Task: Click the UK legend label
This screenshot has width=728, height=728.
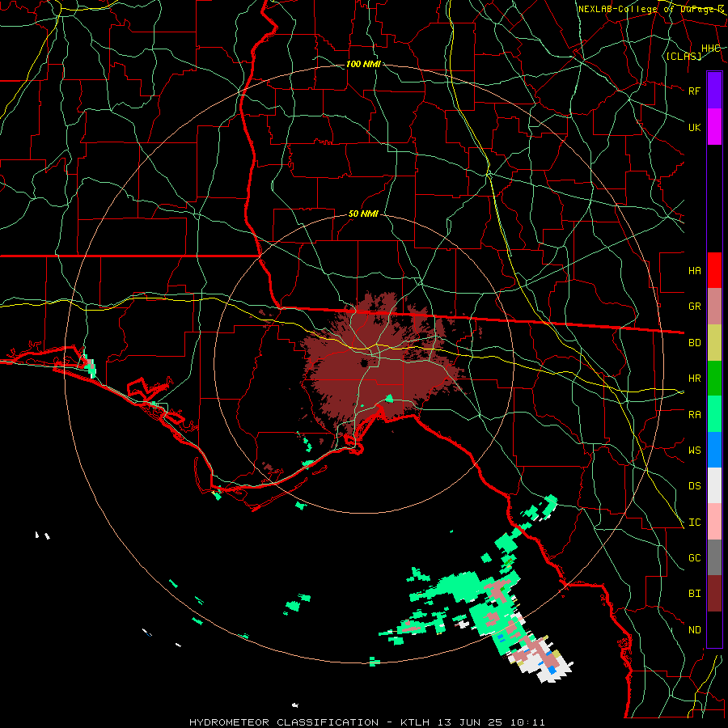Action: pyautogui.click(x=694, y=127)
